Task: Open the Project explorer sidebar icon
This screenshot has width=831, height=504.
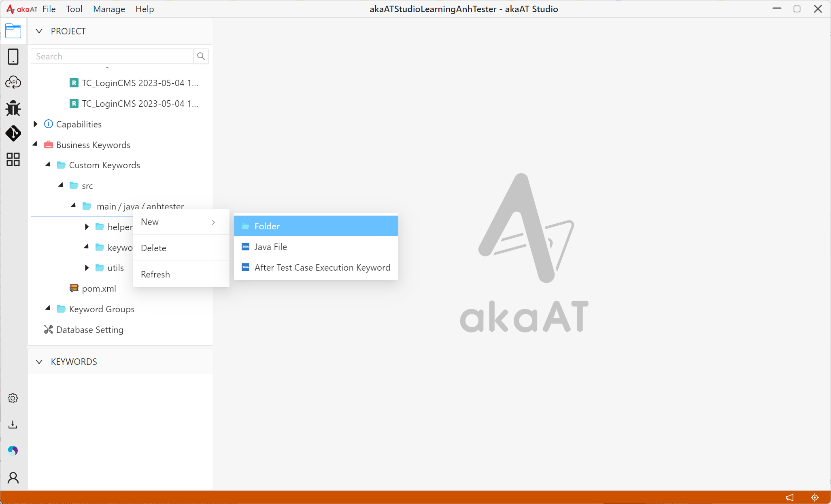Action: 13,31
